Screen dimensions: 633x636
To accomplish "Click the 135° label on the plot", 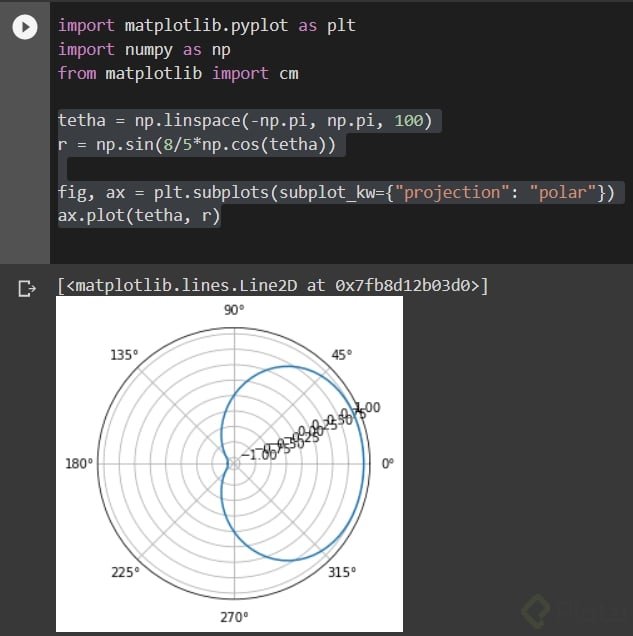I will click(x=124, y=355).
